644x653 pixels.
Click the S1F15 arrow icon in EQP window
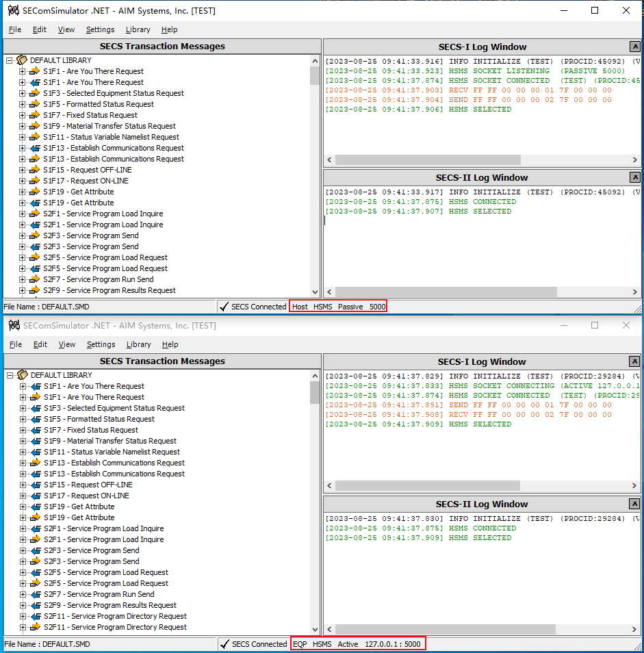point(36,485)
